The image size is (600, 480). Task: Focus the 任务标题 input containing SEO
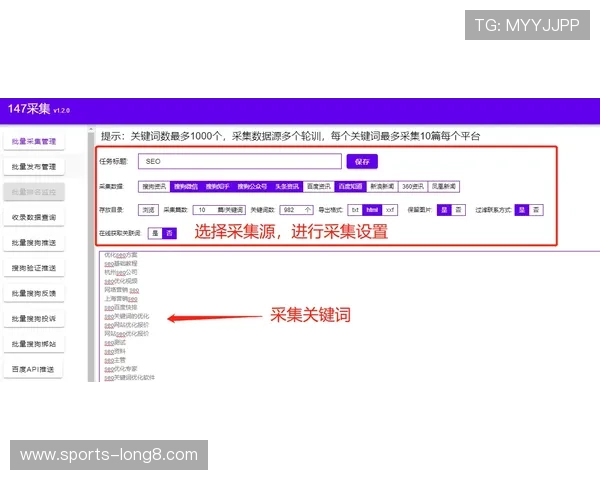pos(240,161)
